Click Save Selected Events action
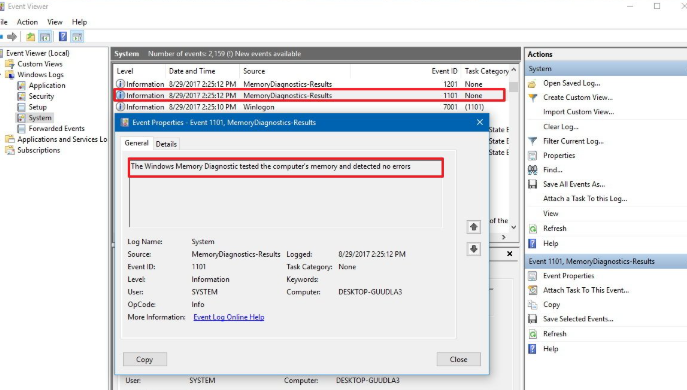 coord(578,319)
